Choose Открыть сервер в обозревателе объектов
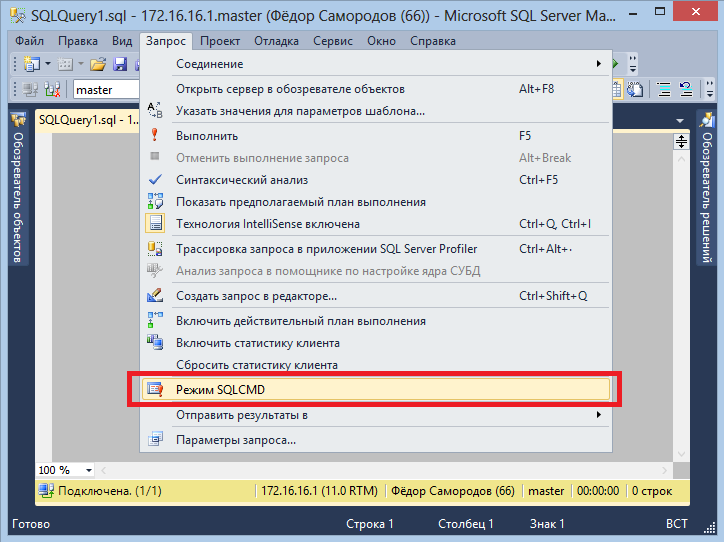Screen dimensions: 724x542 tap(376, 89)
